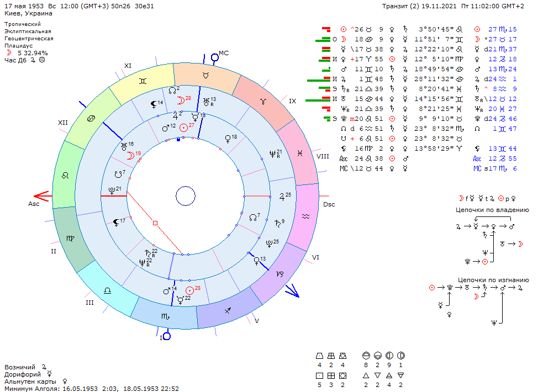The image size is (538, 392).
Task: Select the house VIII label
Action: (x=323, y=156)
